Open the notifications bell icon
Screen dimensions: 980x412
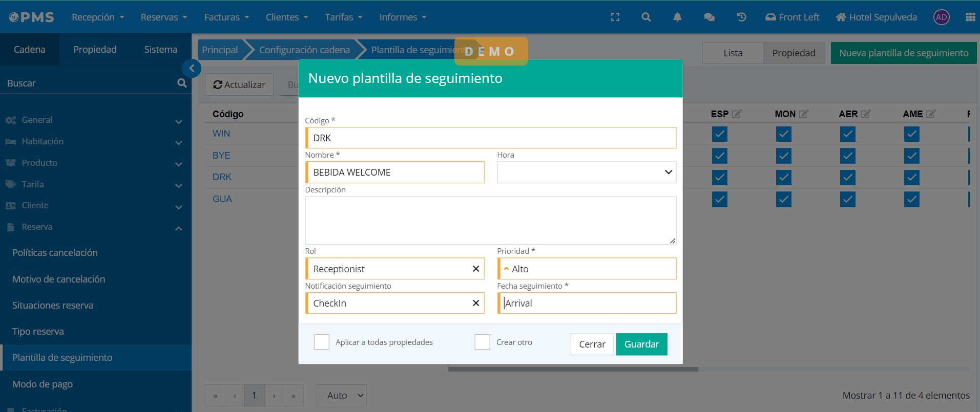pyautogui.click(x=677, y=17)
